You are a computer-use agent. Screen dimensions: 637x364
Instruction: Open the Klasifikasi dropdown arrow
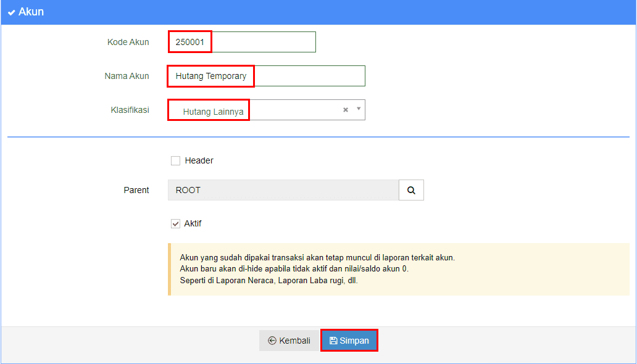pos(358,109)
